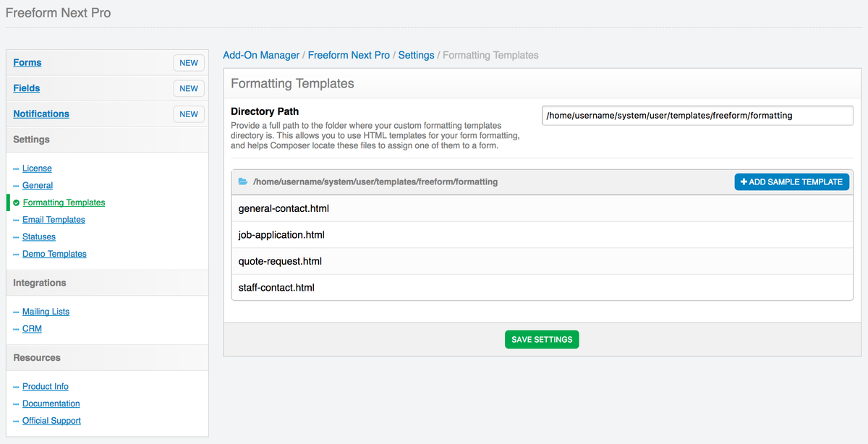Click the folder path text in list header

(x=375, y=182)
